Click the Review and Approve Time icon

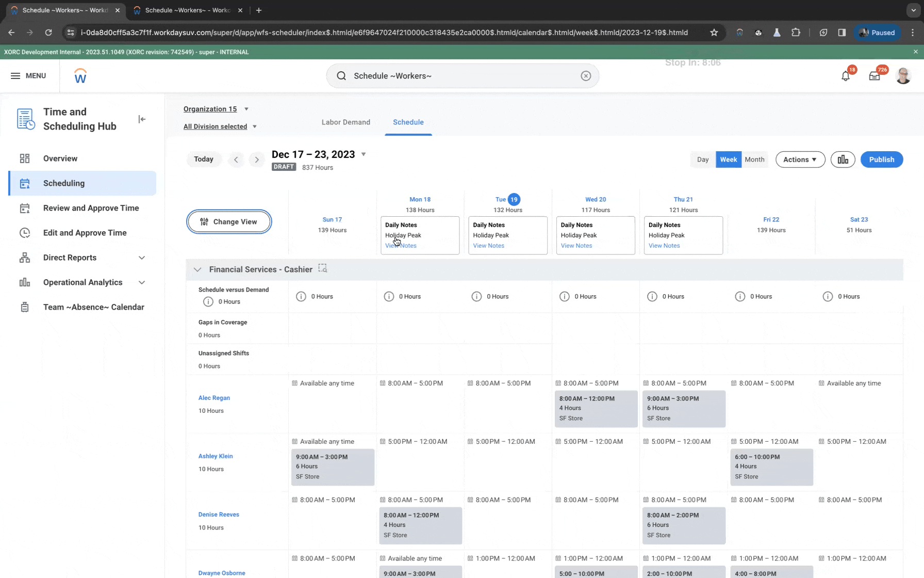pyautogui.click(x=25, y=208)
